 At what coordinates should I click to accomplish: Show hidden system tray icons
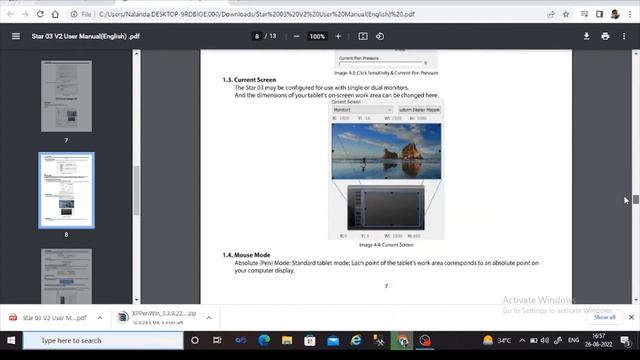[x=522, y=340]
